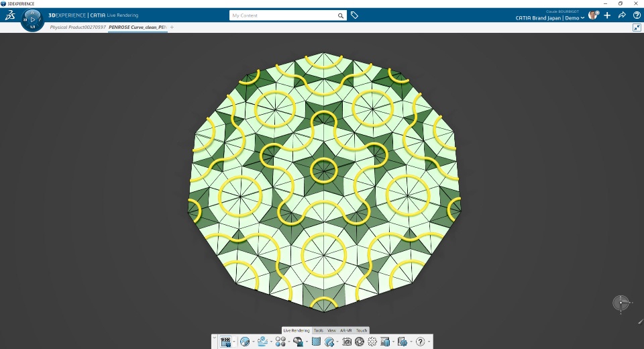The width and height of the screenshot is (644, 349).
Task: Switch to the AR-VR tab
Action: point(346,330)
